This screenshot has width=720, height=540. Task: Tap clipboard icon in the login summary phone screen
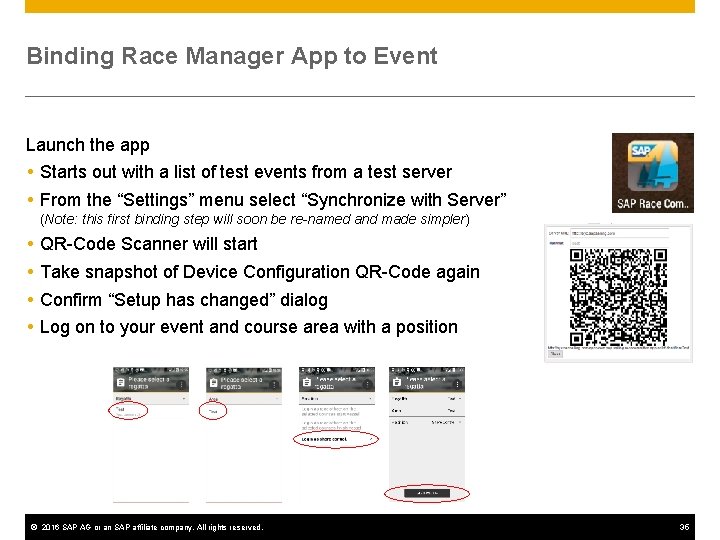[x=397, y=382]
